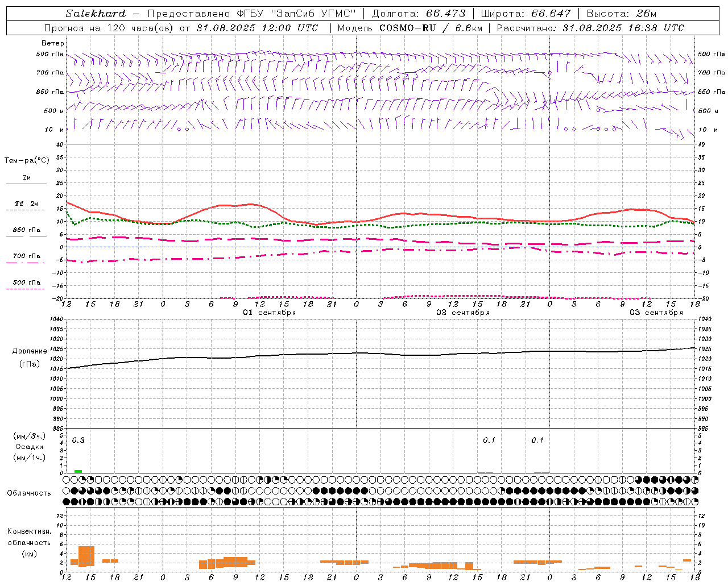Click the model name COSMO-RU / 6.6км
728x582 pixels.
pyautogui.click(x=432, y=28)
